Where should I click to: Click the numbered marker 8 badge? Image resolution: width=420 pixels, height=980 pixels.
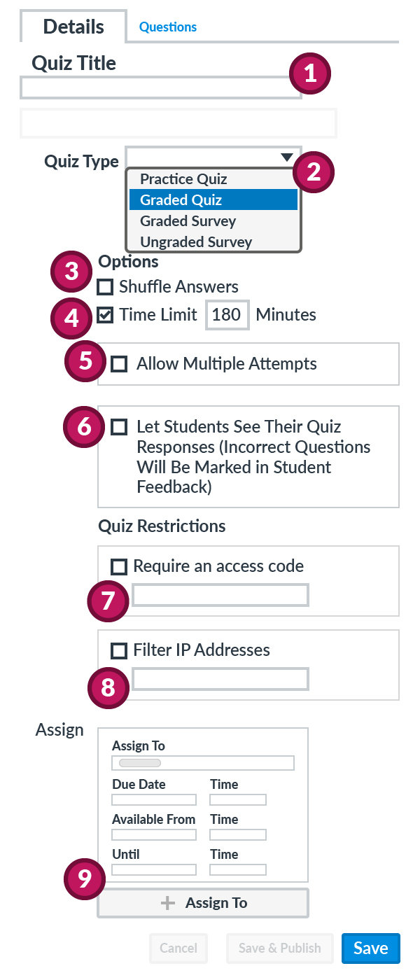click(108, 687)
